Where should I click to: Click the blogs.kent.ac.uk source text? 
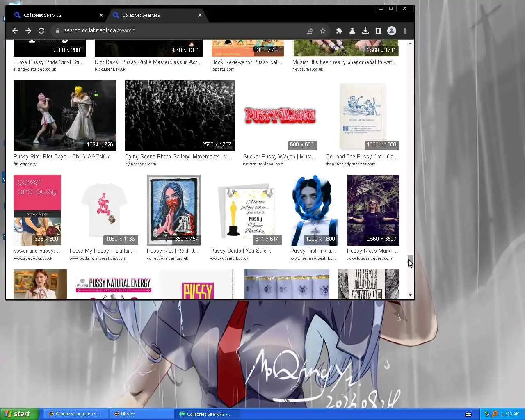coord(110,69)
